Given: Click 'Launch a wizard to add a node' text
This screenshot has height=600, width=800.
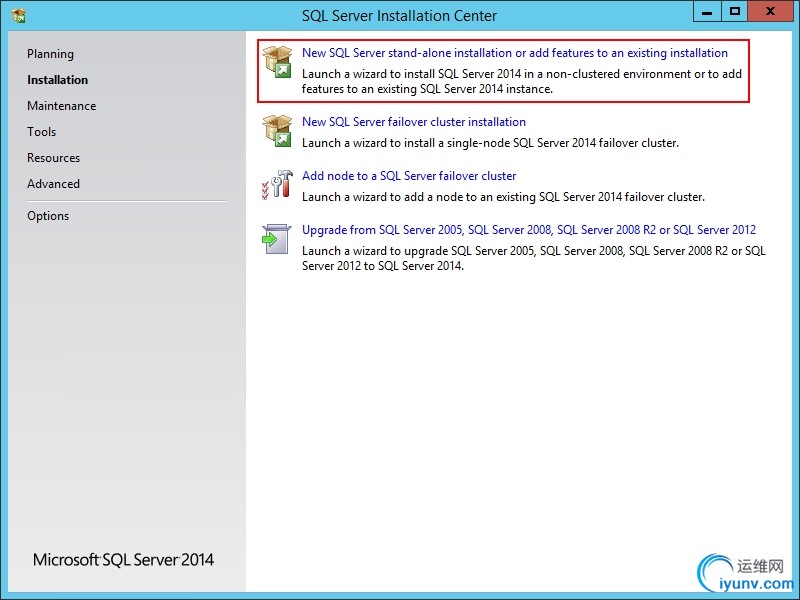Looking at the screenshot, I should click(503, 197).
